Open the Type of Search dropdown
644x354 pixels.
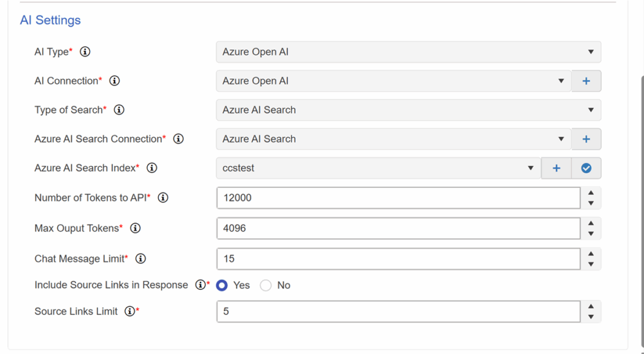(x=409, y=110)
